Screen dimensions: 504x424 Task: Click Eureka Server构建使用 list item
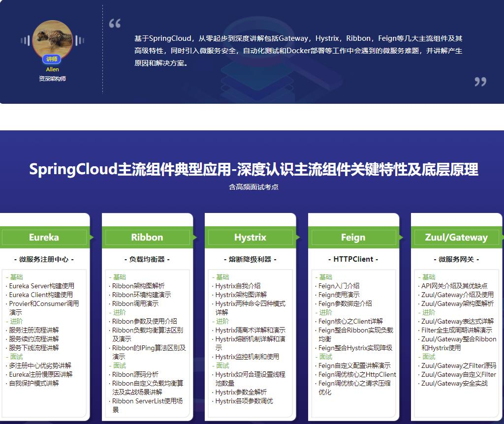coord(41,286)
